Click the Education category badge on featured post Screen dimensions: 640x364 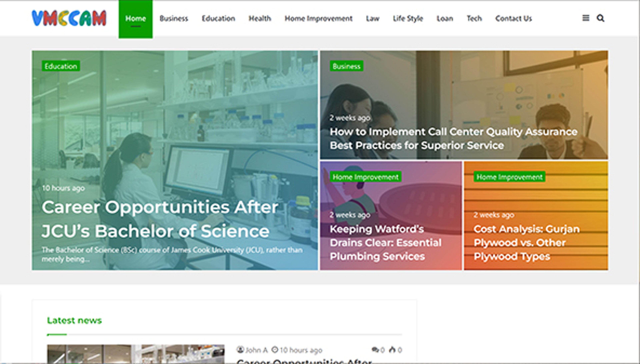click(61, 66)
